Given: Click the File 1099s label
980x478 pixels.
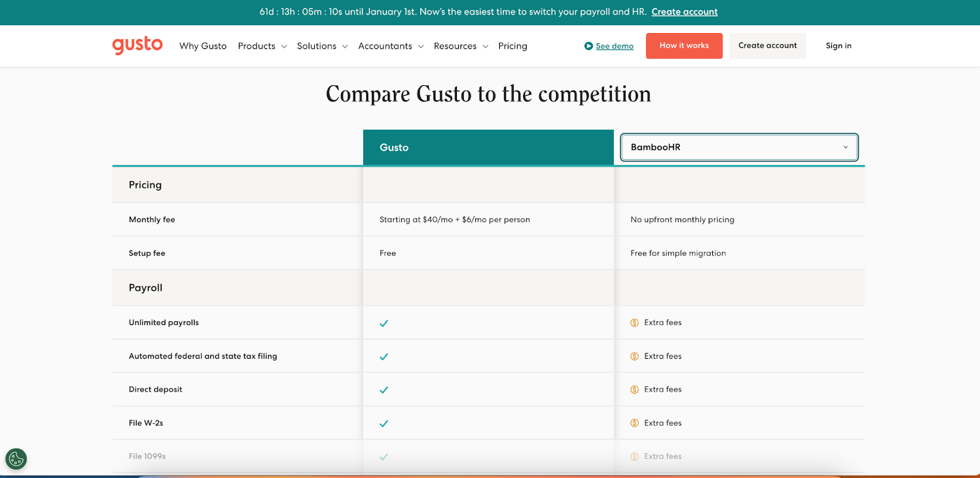Looking at the screenshot, I should click(x=147, y=456).
